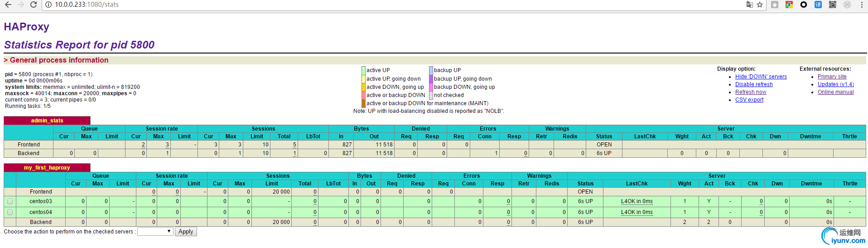Click the translate page icon
Screen dimensions: 868x248
749,5
